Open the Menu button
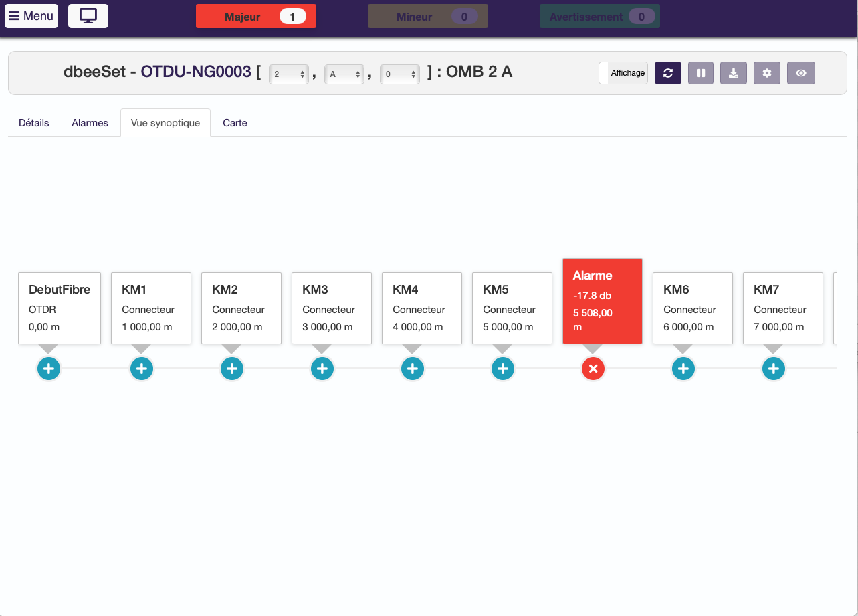 click(31, 16)
